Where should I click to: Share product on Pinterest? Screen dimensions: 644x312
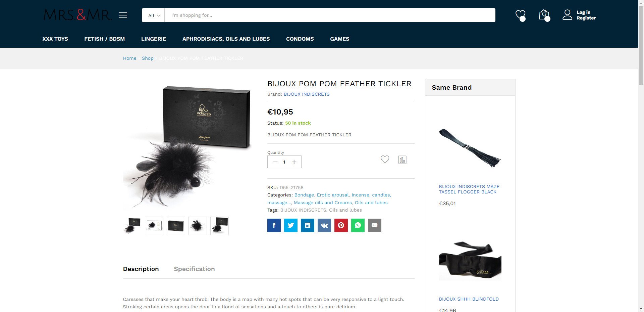coord(341,225)
